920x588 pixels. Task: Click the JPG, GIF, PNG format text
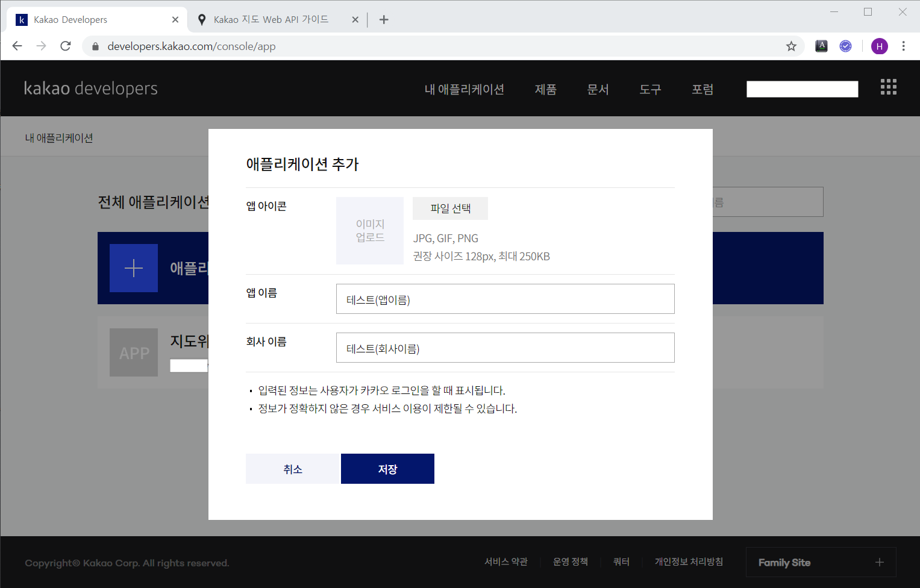pyautogui.click(x=446, y=239)
